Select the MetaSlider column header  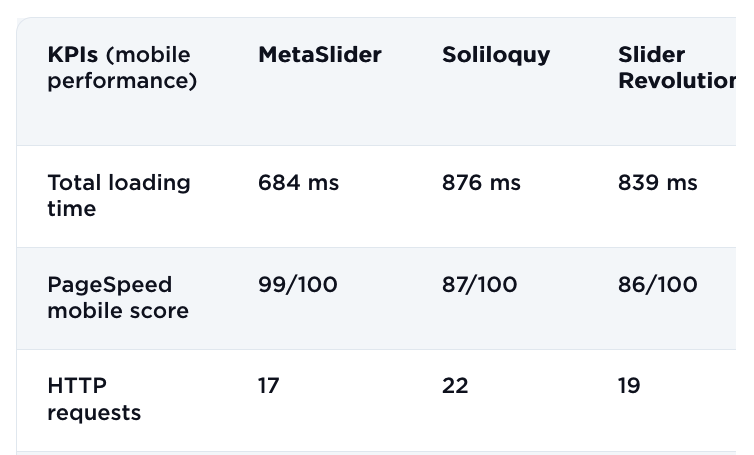click(x=320, y=55)
